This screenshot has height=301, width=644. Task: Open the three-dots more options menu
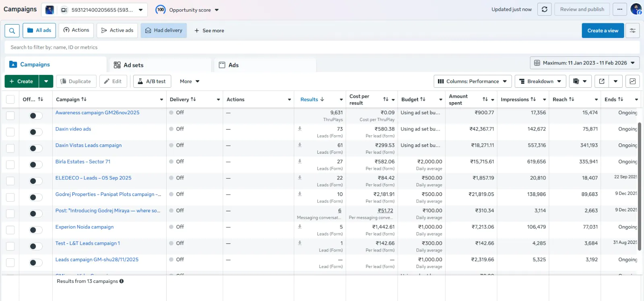pyautogui.click(x=620, y=9)
